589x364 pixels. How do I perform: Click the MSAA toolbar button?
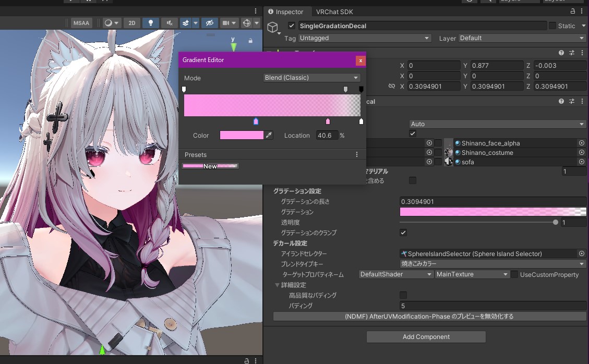click(81, 23)
